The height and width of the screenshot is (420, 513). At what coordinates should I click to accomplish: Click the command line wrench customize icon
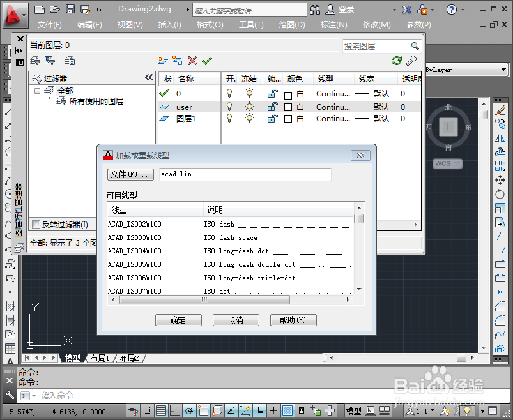click(x=10, y=395)
